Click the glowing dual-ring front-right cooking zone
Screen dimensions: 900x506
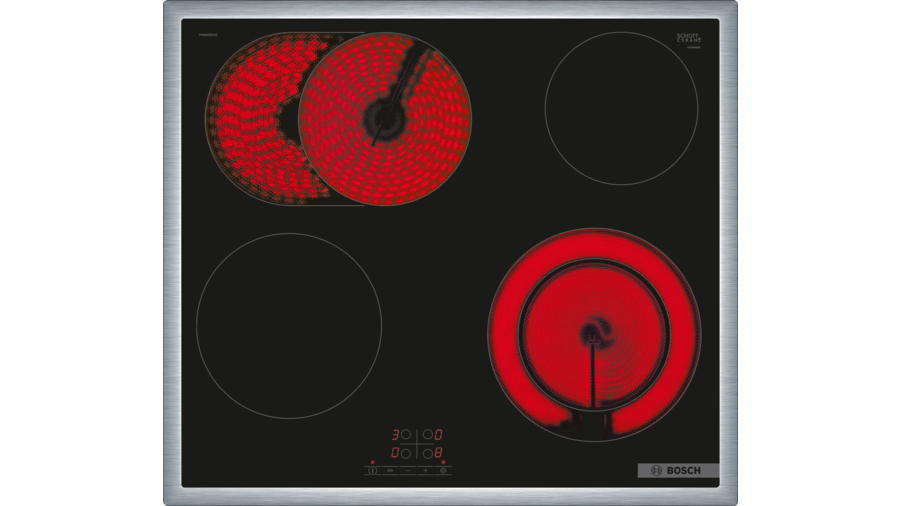(594, 333)
